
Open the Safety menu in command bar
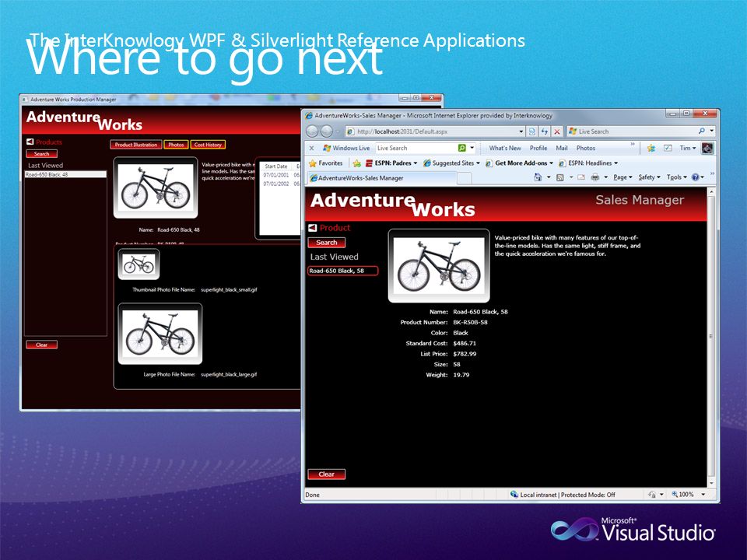[x=649, y=177]
